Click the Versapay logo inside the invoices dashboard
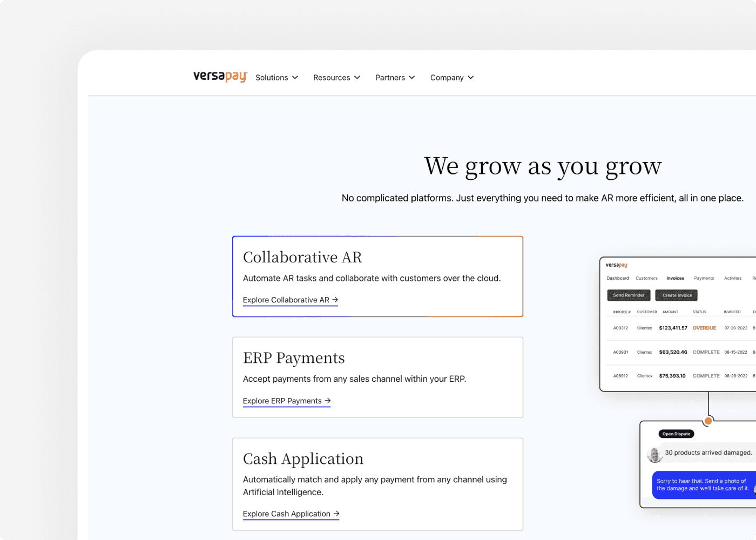Viewport: 756px width, 540px height. [617, 265]
